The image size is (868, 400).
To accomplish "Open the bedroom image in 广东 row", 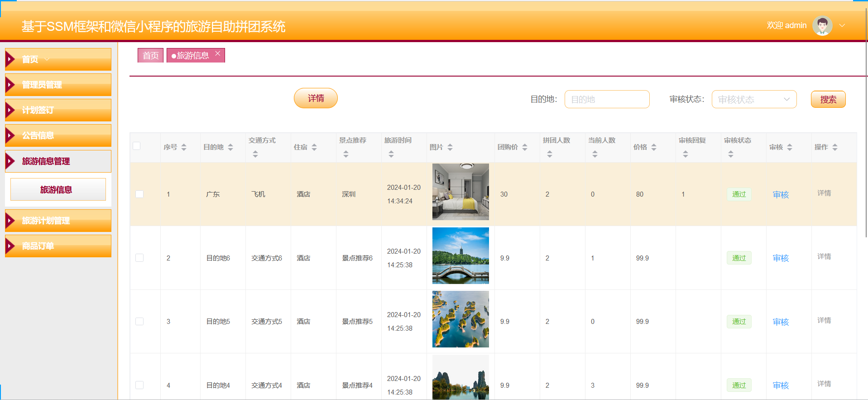I will 460,192.
